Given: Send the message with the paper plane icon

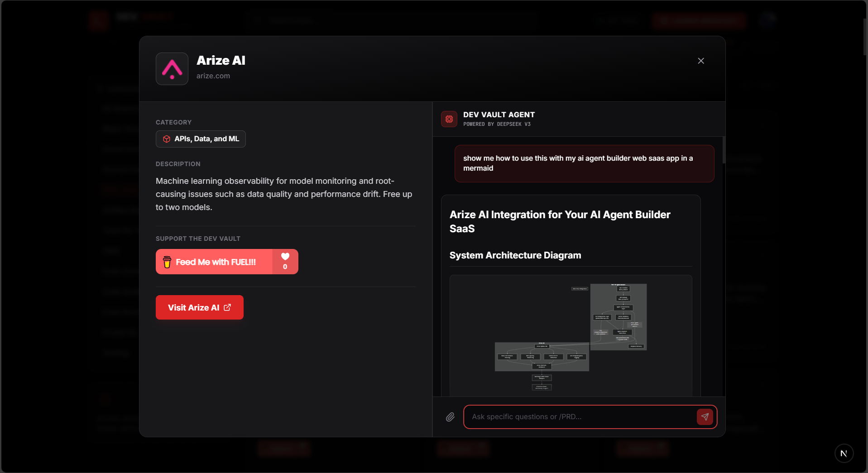Looking at the screenshot, I should coord(705,416).
